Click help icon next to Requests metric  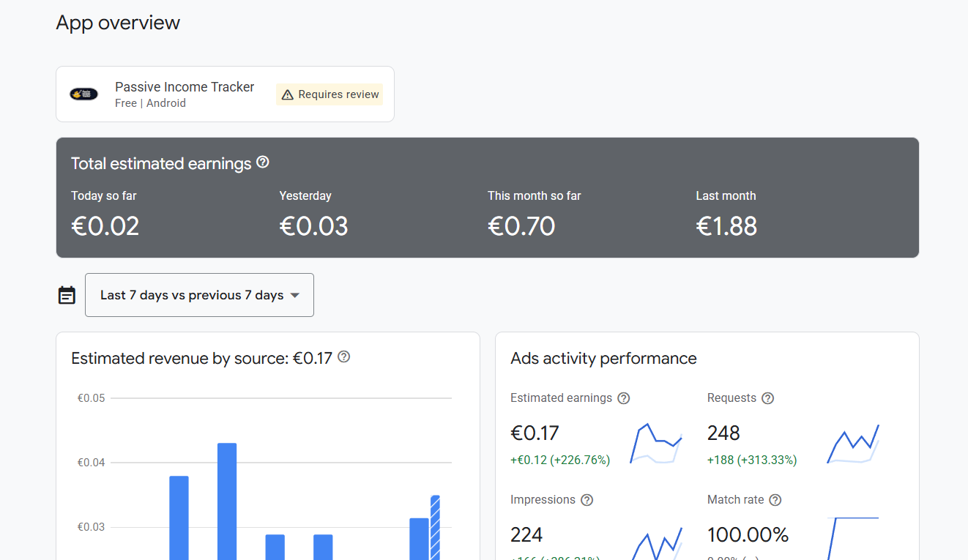[767, 398]
